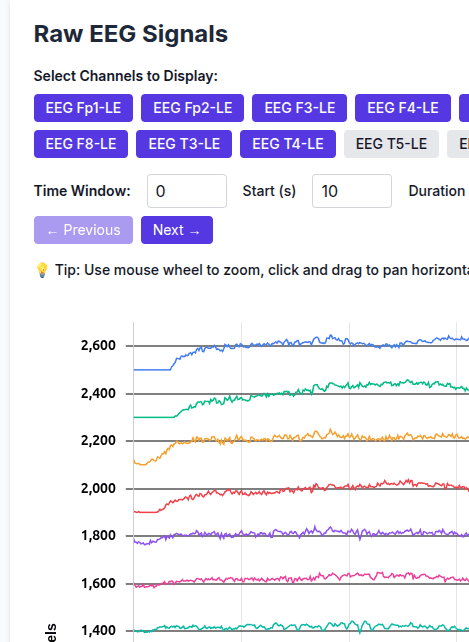Click the Select Channels to Display label
469x642 pixels.
[x=125, y=76]
